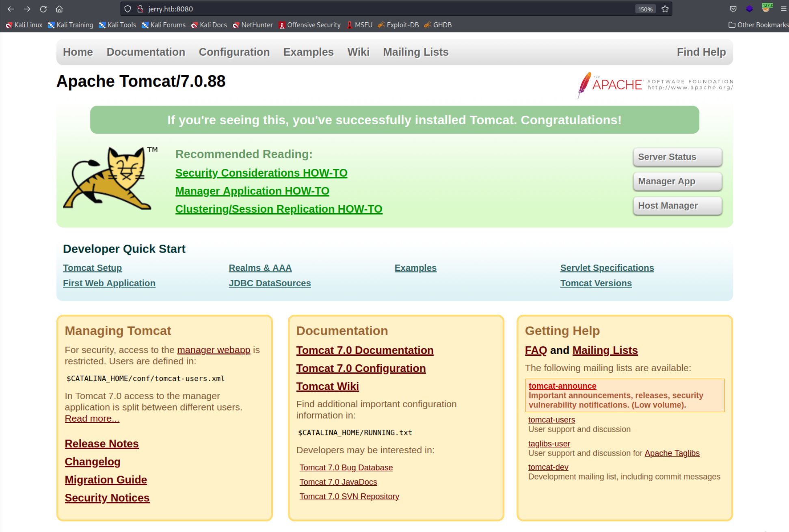Screen dimensions: 789x532
Task: Open the MSFU bookmark
Action: tap(359, 25)
